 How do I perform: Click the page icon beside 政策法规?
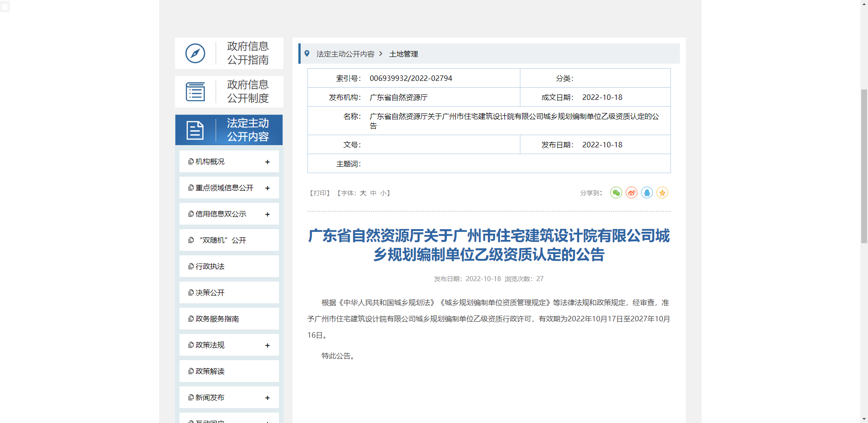(x=191, y=345)
